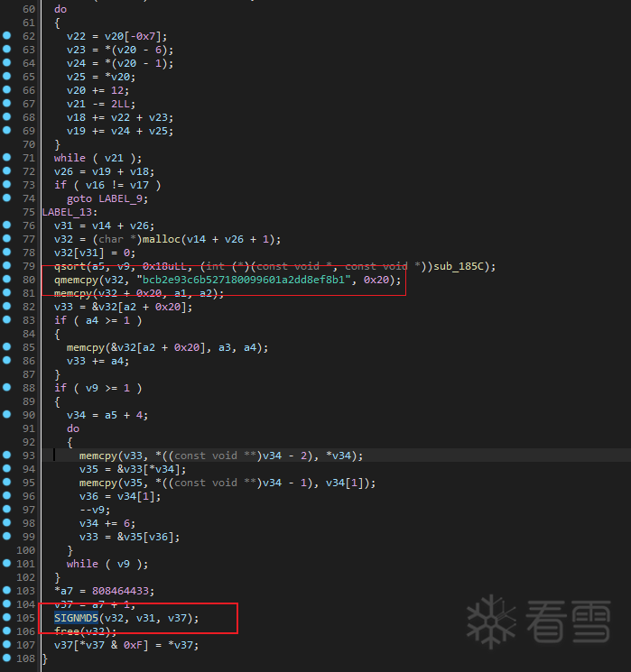The image size is (631, 672).
Task: Click variable v31 assigned on line 76
Action: click(63, 226)
